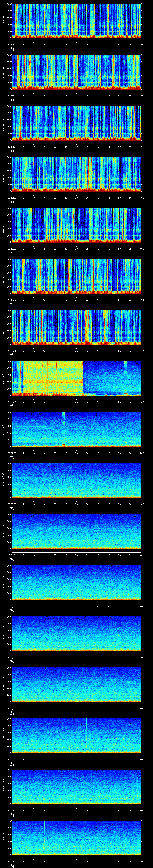Click the 22:27:00 time label

click(12, 708)
